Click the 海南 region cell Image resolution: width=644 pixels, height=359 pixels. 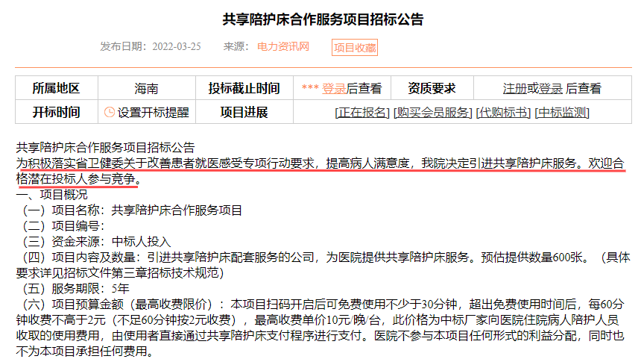(146, 88)
